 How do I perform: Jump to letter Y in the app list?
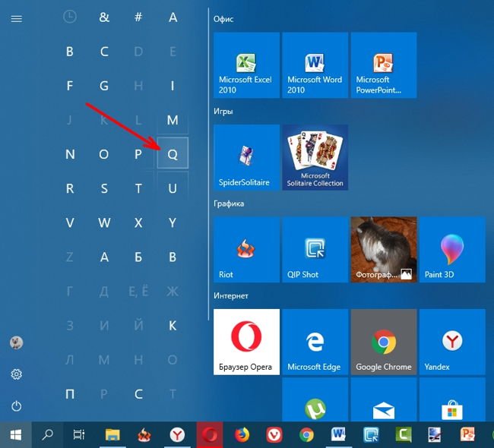[173, 223]
